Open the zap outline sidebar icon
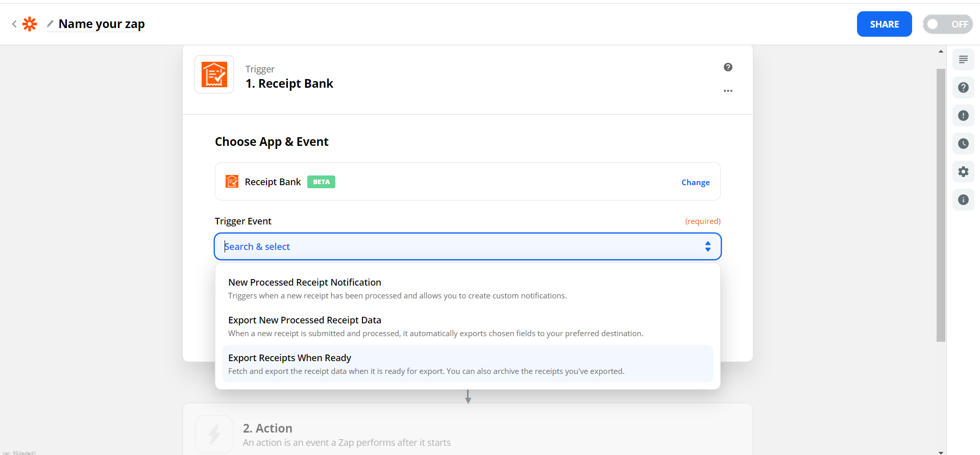 [963, 60]
